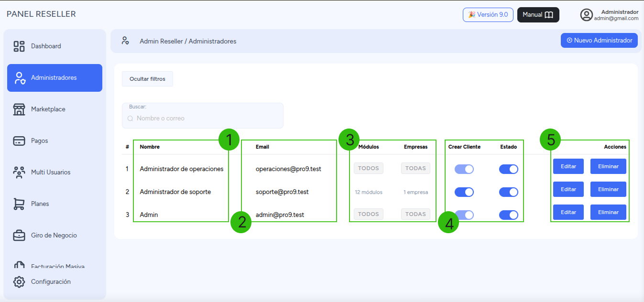Click the book icon in the Manual button

point(549,15)
